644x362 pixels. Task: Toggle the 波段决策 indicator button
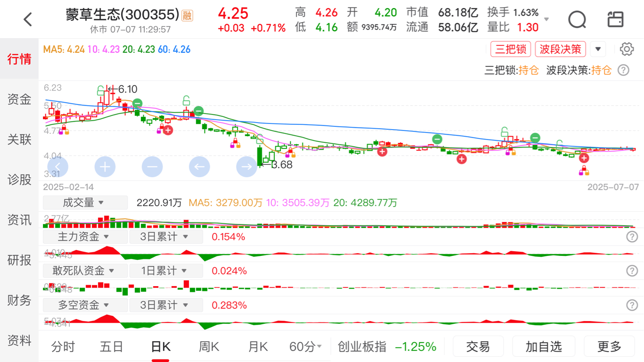560,49
